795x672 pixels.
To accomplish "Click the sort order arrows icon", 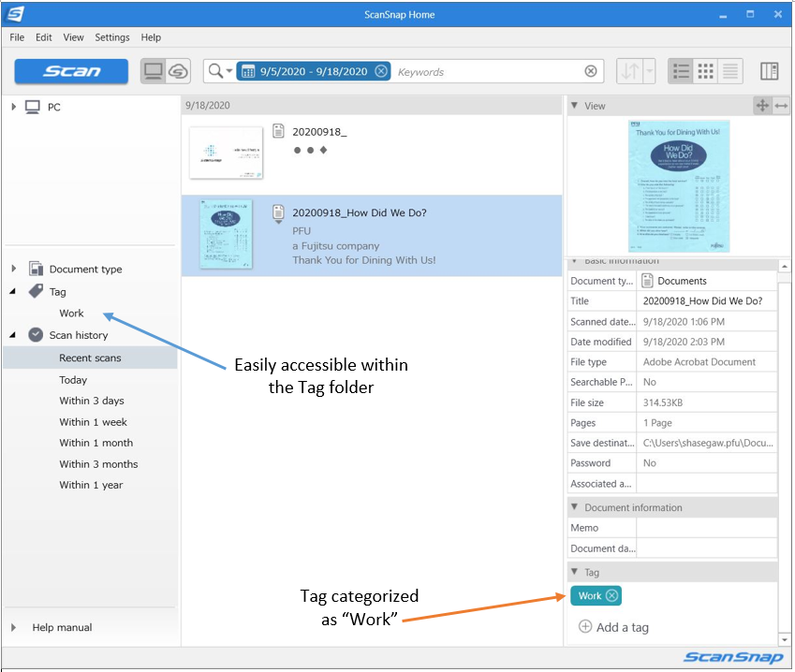I will tap(629, 71).
